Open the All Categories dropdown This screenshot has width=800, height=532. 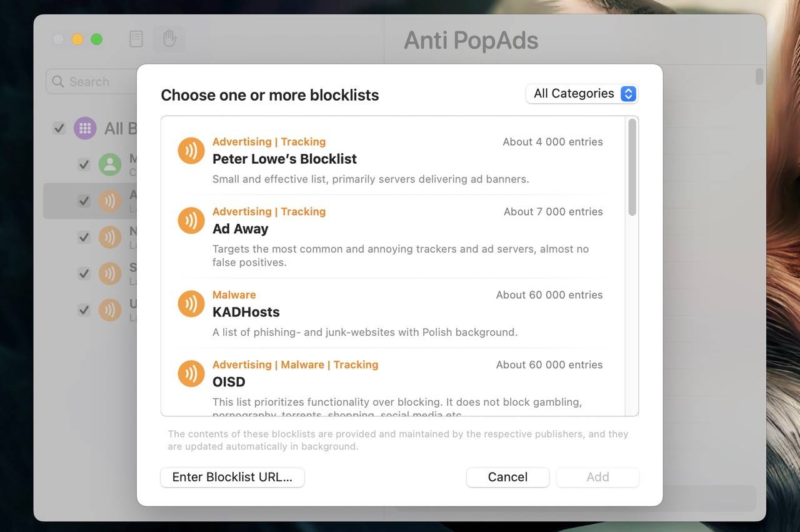click(582, 94)
